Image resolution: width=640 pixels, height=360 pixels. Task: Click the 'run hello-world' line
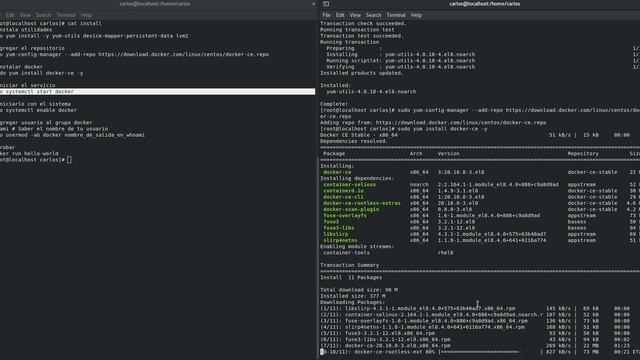[x=29, y=153]
